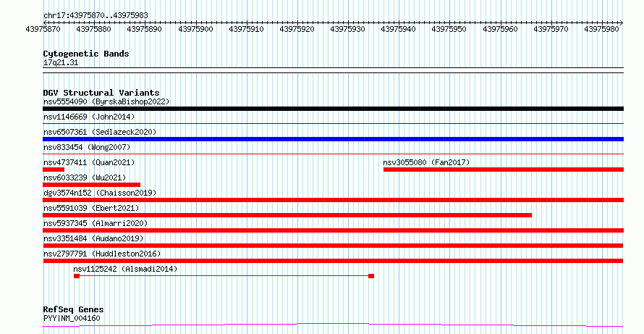Open the nsv6033239 (Wu2021) label
Image resolution: width=644 pixels, height=334 pixels.
coord(85,178)
